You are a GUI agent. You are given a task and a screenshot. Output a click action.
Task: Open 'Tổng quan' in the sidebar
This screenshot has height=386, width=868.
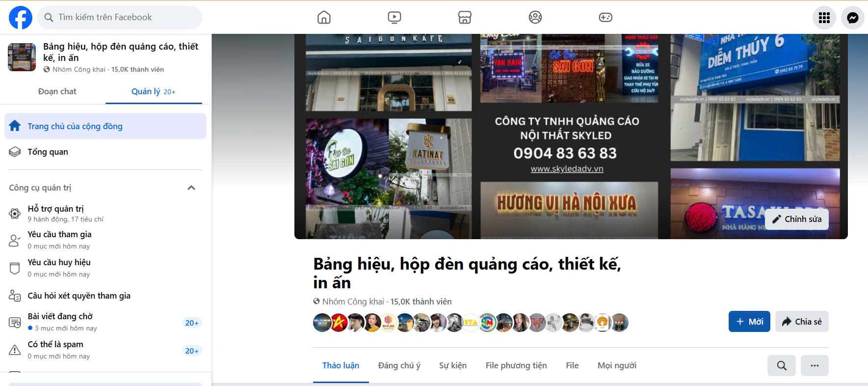click(105, 152)
